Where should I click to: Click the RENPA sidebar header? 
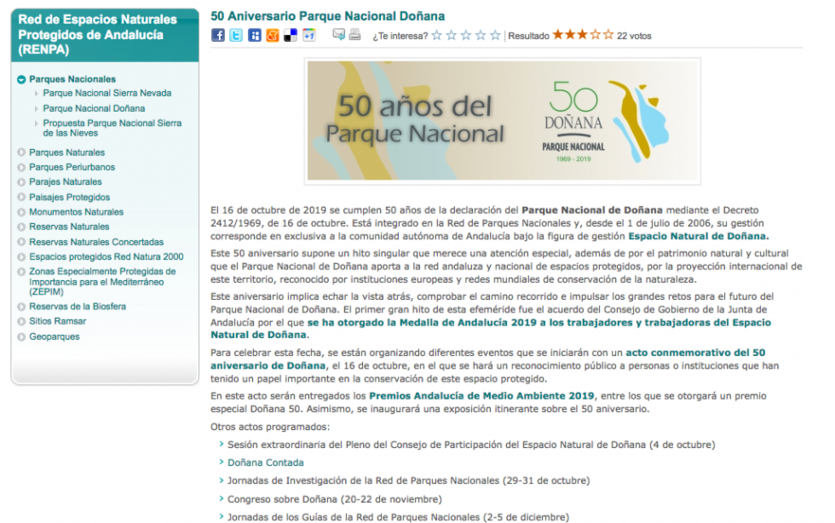105,35
